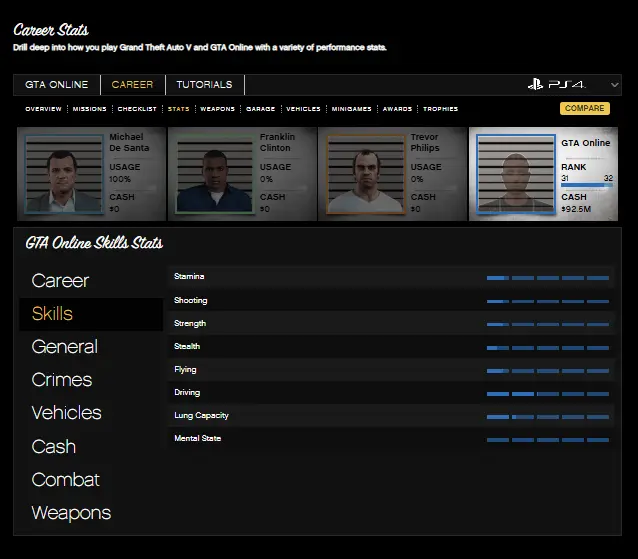This screenshot has height=559, width=638.
Task: Click the GTA Online rank progress bar
Action: [587, 185]
